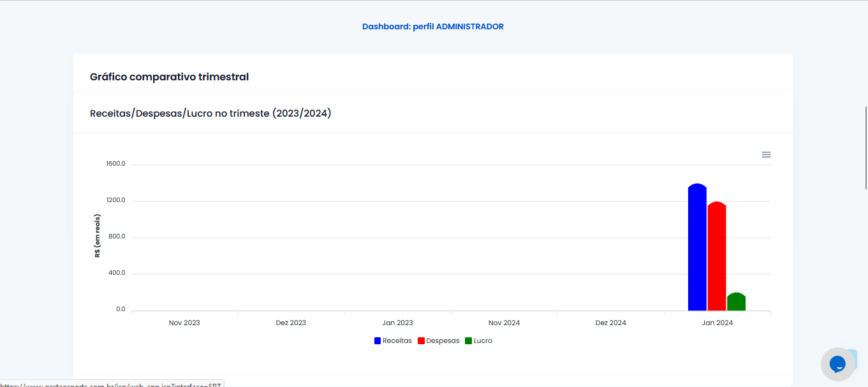Click the Receitas/Despesas/Lucro no trimeste subtitle
Screen dimensions: 868x387
pyautogui.click(x=210, y=113)
